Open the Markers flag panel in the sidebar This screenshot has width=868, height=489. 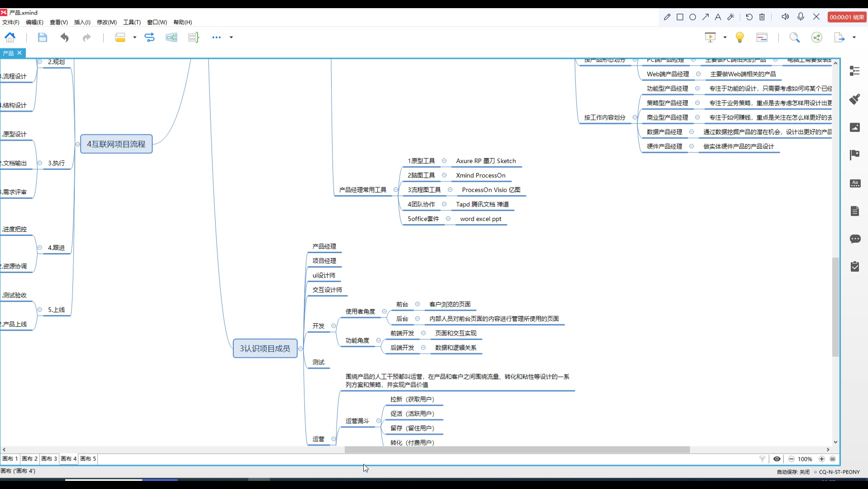pyautogui.click(x=855, y=155)
